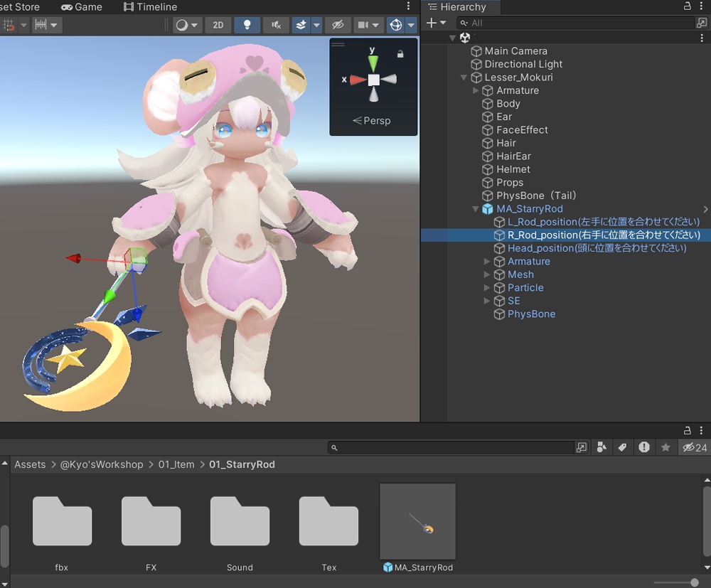This screenshot has width=711, height=588.
Task: Focus the Project search field
Action: tap(451, 447)
